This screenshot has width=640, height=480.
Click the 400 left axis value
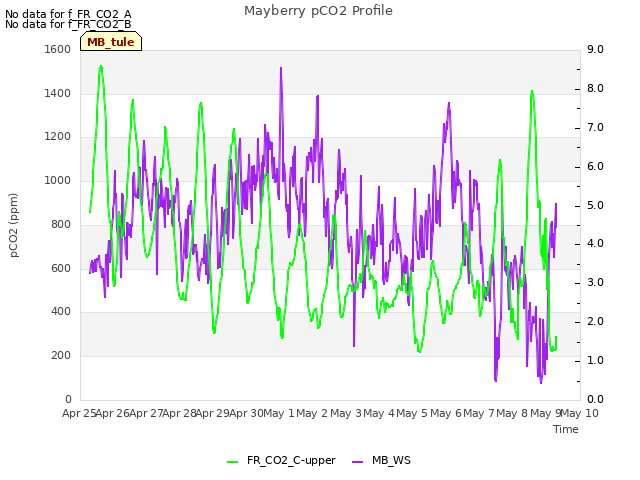[x=61, y=312]
